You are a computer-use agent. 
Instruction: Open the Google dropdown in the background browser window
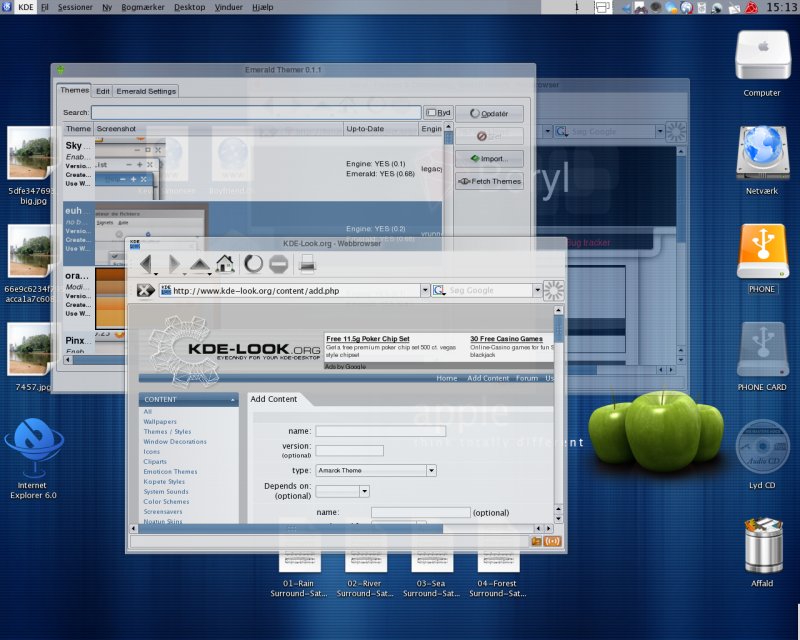[x=660, y=131]
